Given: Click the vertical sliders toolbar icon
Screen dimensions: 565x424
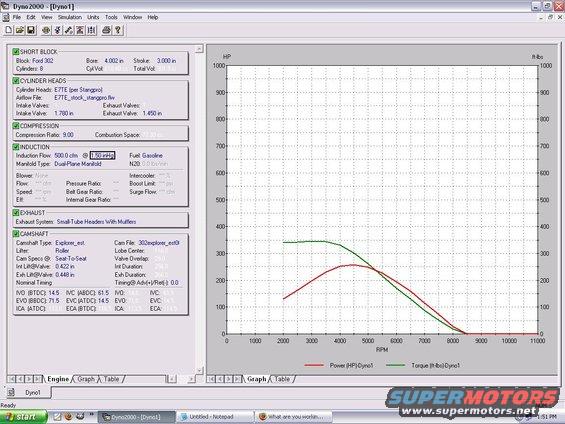Looking at the screenshot, I should (92, 30).
